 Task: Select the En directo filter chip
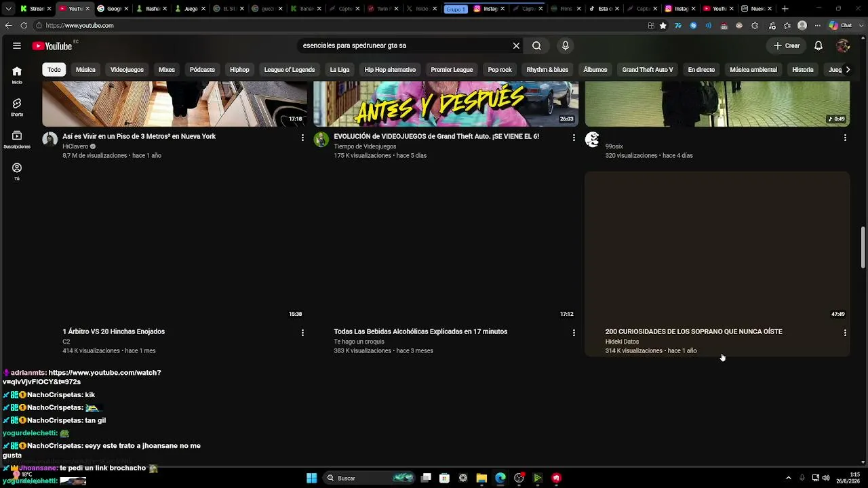[x=701, y=69]
